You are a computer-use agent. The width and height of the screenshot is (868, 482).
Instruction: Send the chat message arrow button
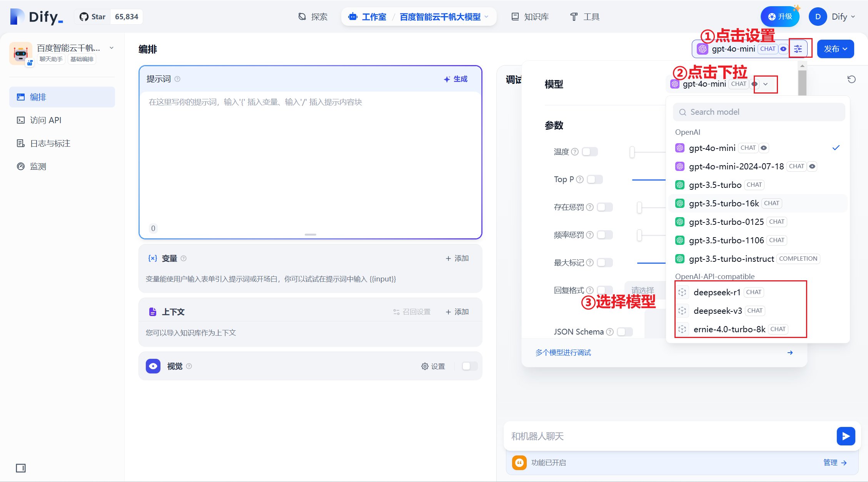(846, 436)
